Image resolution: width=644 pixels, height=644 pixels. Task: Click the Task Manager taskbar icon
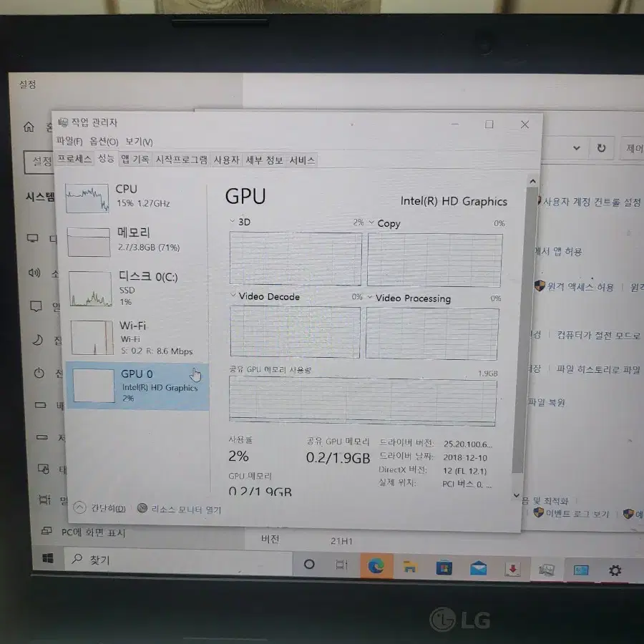(547, 570)
